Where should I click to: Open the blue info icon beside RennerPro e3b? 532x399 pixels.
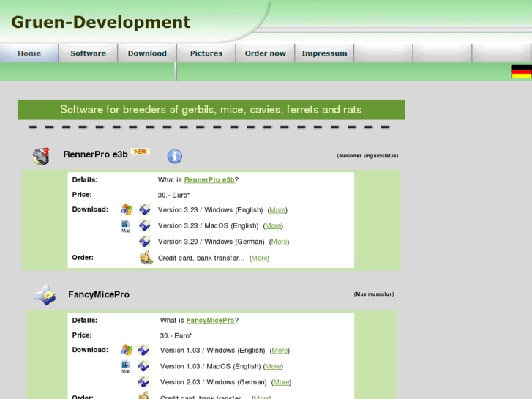pyautogui.click(x=174, y=156)
